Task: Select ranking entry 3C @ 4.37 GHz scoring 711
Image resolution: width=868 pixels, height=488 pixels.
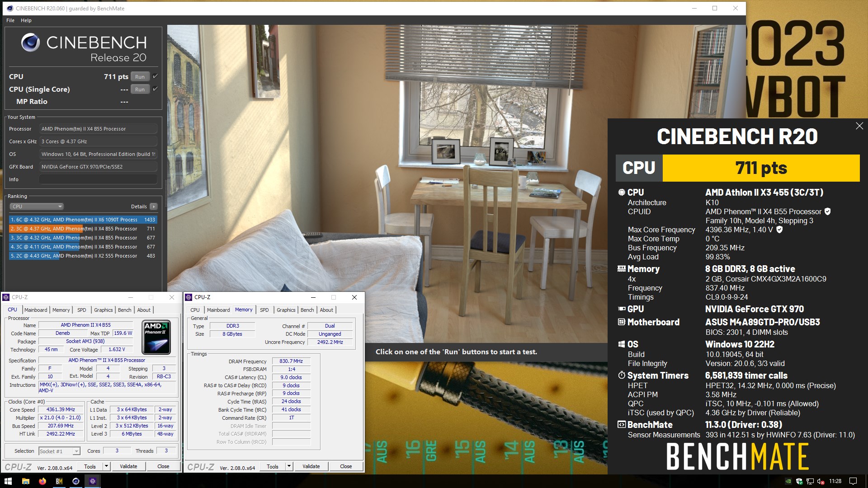Action: pyautogui.click(x=83, y=229)
